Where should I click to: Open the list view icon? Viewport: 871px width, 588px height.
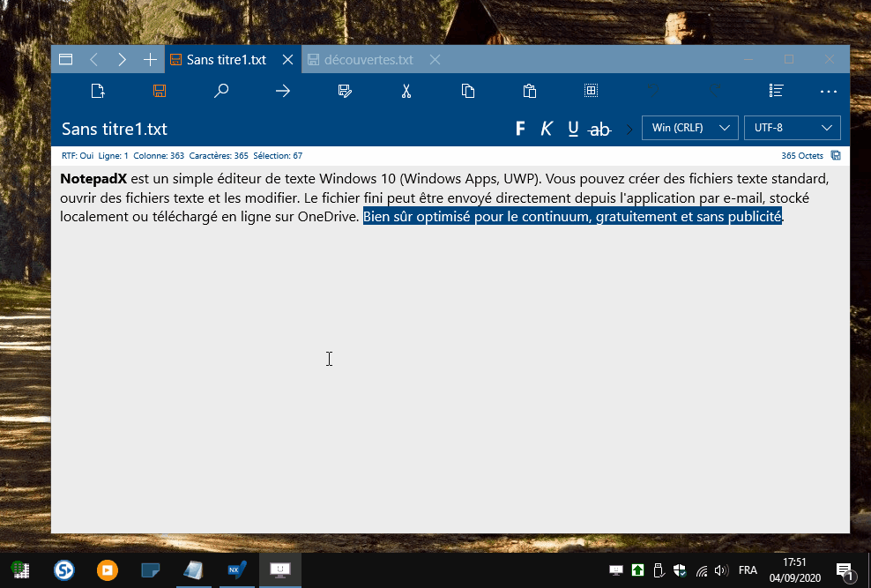tap(776, 91)
